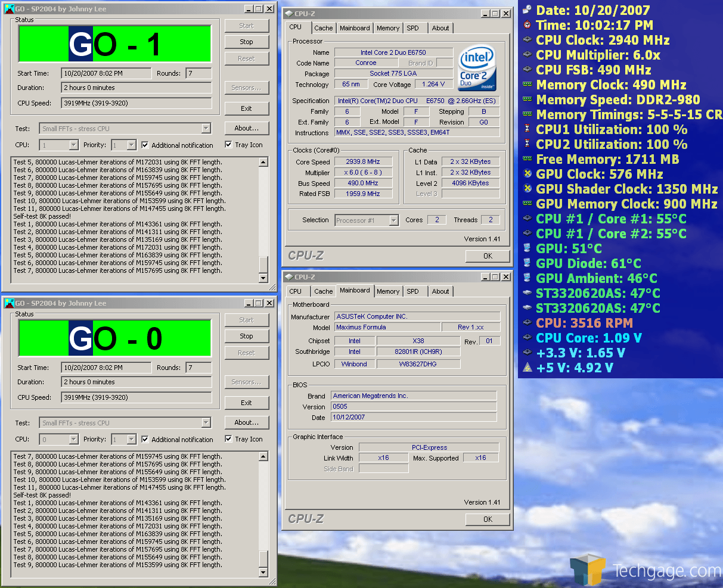Screen dimensions: 723x588
Task: Click the SP2004 title icon in the GO - 0 window
Action: point(9,303)
